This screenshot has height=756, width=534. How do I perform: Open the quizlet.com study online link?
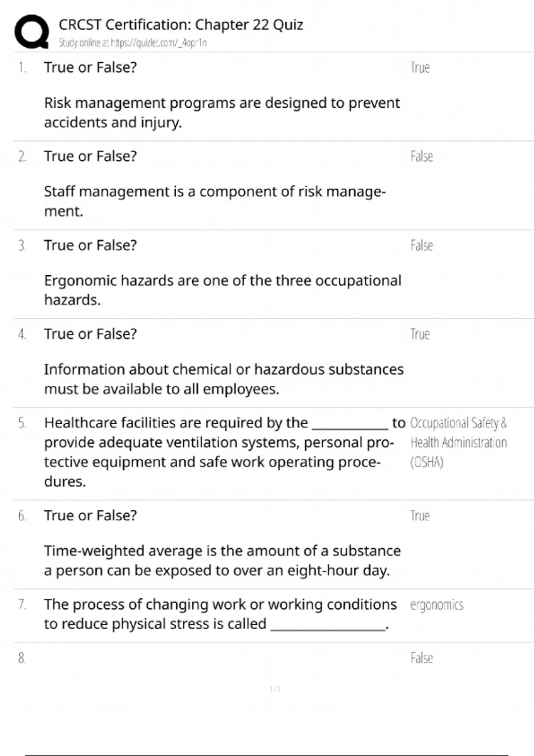(x=133, y=43)
